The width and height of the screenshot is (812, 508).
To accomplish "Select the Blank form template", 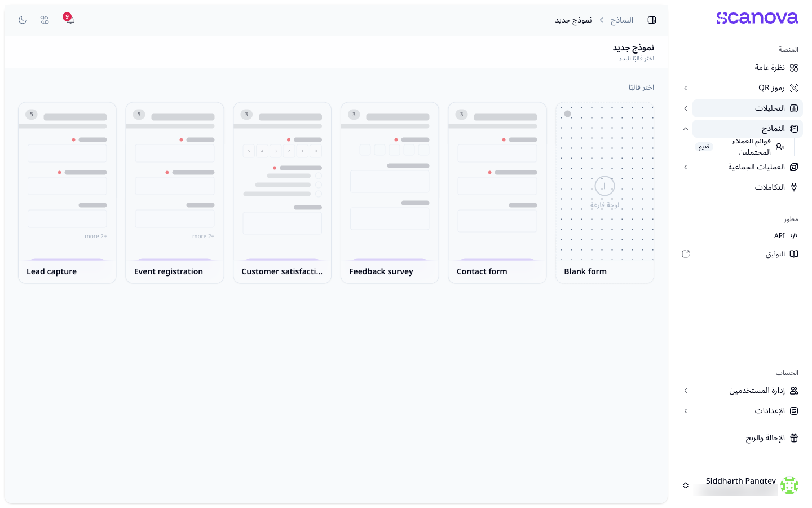I will (604, 192).
